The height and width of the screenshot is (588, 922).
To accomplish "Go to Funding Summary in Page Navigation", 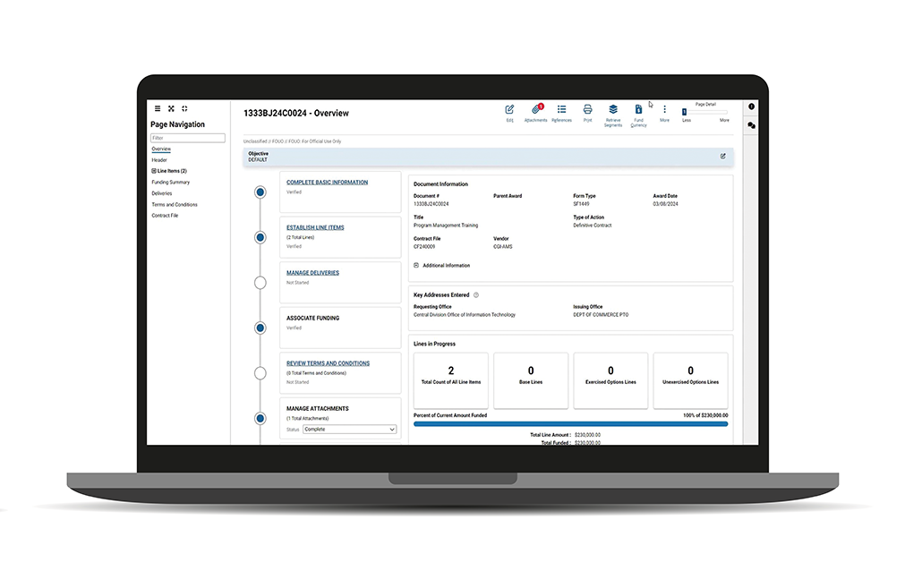I will click(x=171, y=183).
